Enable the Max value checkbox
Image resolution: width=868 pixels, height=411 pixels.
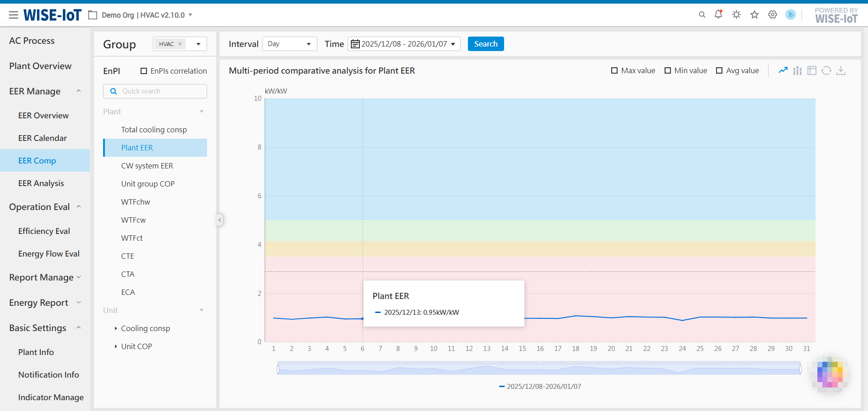614,70
